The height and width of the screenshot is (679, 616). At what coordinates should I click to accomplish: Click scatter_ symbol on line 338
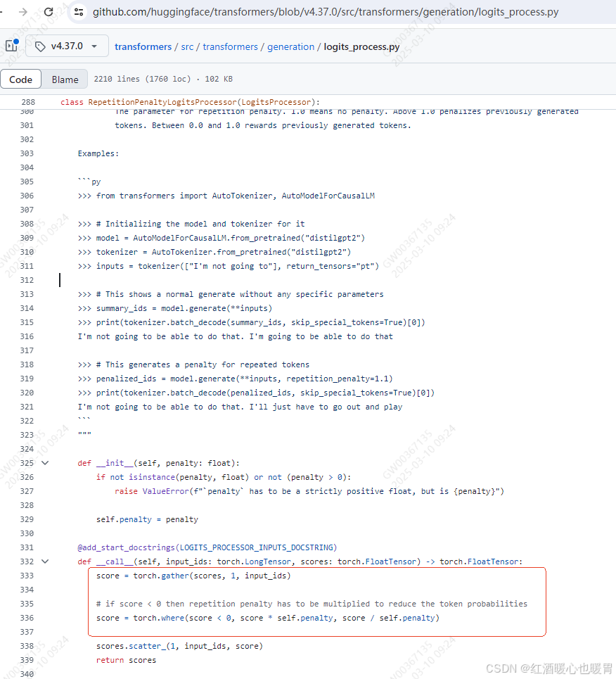pos(148,646)
